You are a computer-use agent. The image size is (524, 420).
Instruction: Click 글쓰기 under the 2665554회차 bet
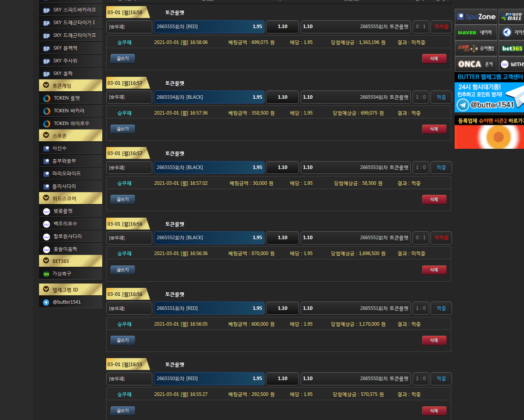click(122, 129)
